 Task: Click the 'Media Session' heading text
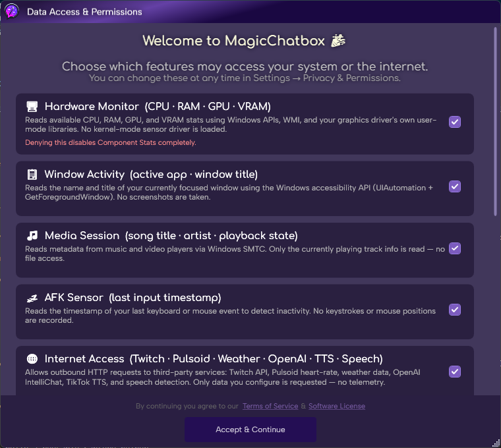click(x=82, y=236)
